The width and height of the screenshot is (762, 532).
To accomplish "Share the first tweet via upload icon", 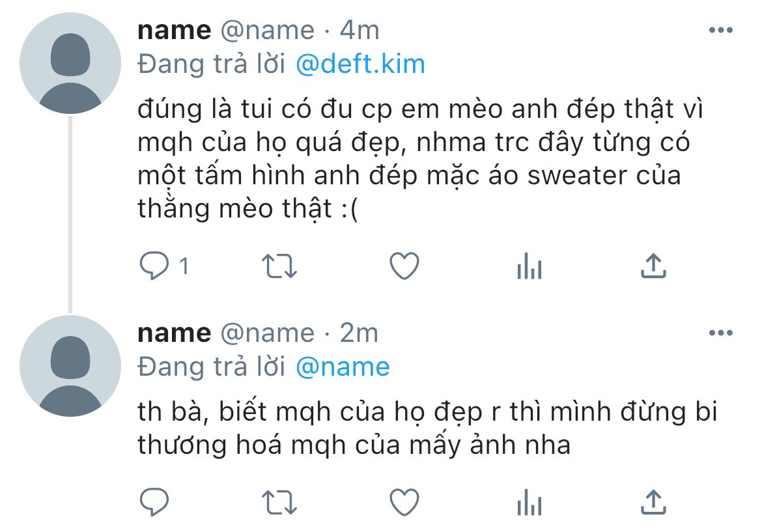I will pyautogui.click(x=654, y=266).
